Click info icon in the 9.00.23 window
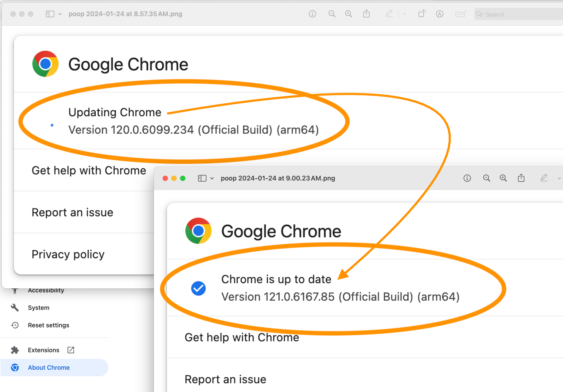The width and height of the screenshot is (563, 392). (x=467, y=178)
